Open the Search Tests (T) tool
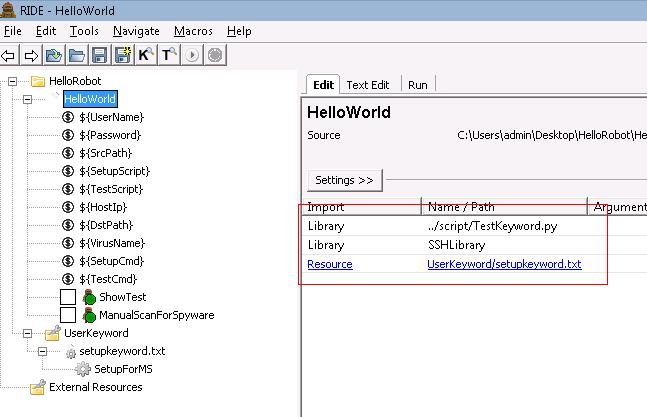This screenshot has width=647, height=417. tap(169, 55)
